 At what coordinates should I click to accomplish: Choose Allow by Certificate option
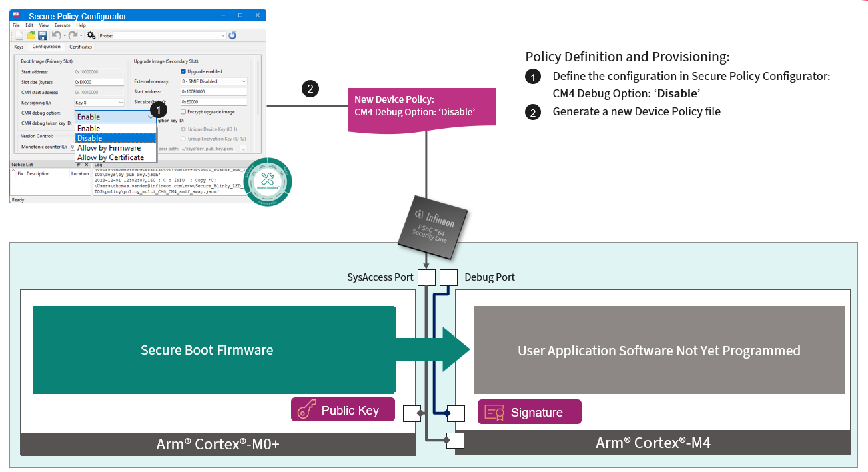point(115,157)
